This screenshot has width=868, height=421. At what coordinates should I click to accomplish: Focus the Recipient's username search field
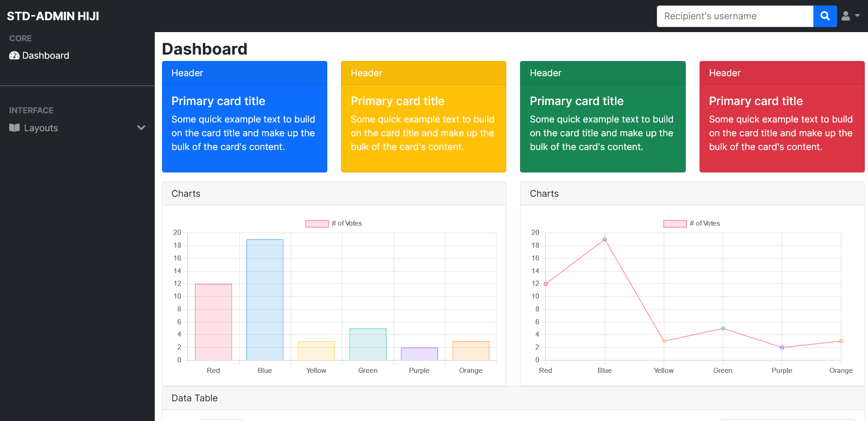pyautogui.click(x=735, y=16)
